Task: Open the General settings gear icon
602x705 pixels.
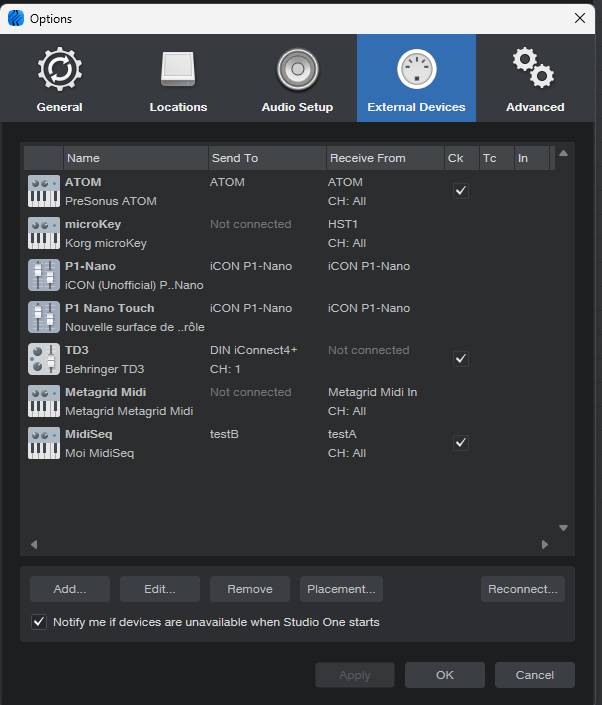Action: point(59,69)
